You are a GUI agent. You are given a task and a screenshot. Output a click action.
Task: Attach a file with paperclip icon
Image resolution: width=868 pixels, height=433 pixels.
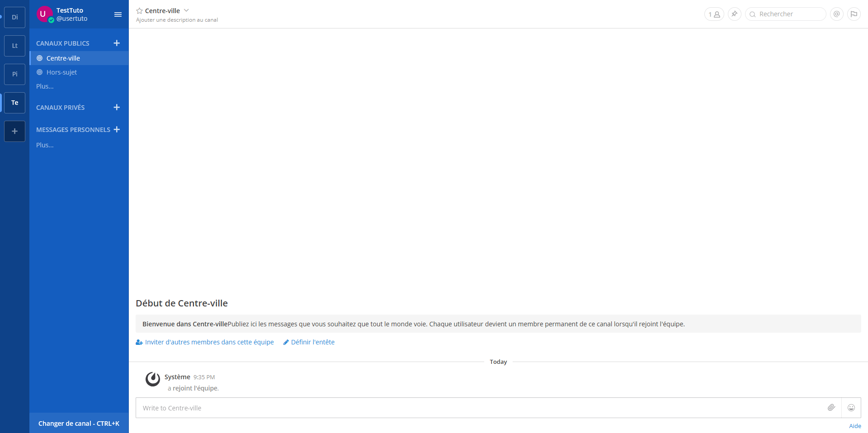tap(831, 408)
